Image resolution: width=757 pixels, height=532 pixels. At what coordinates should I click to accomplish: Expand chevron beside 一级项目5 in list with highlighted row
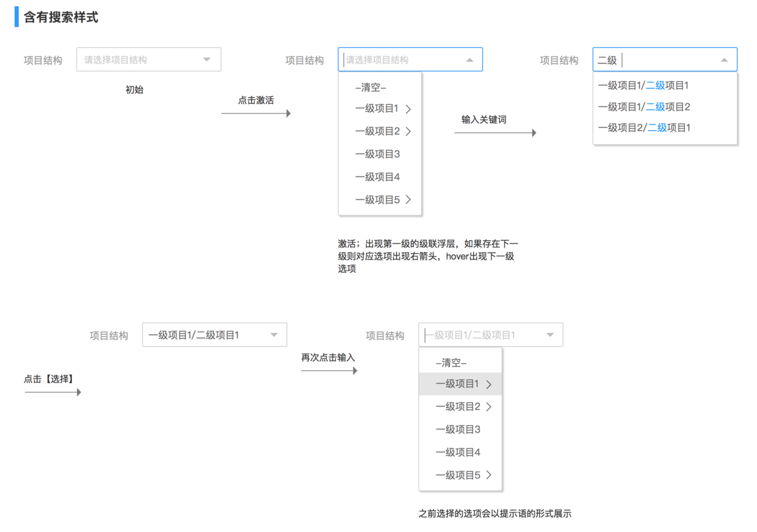489,475
